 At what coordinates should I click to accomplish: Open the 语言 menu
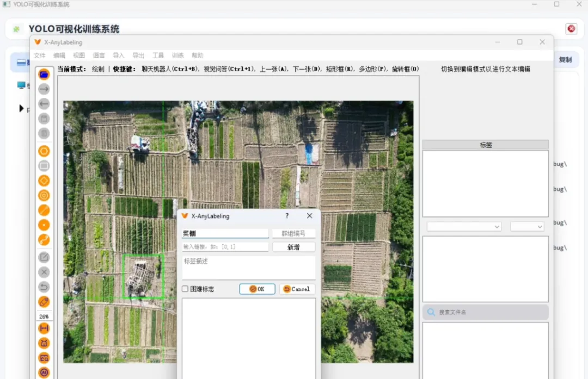point(99,55)
